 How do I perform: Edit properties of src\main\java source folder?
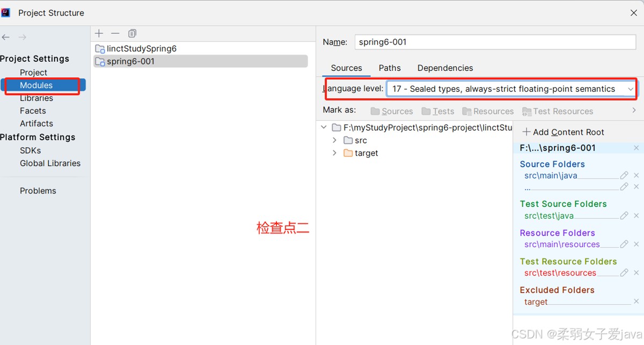(x=624, y=175)
